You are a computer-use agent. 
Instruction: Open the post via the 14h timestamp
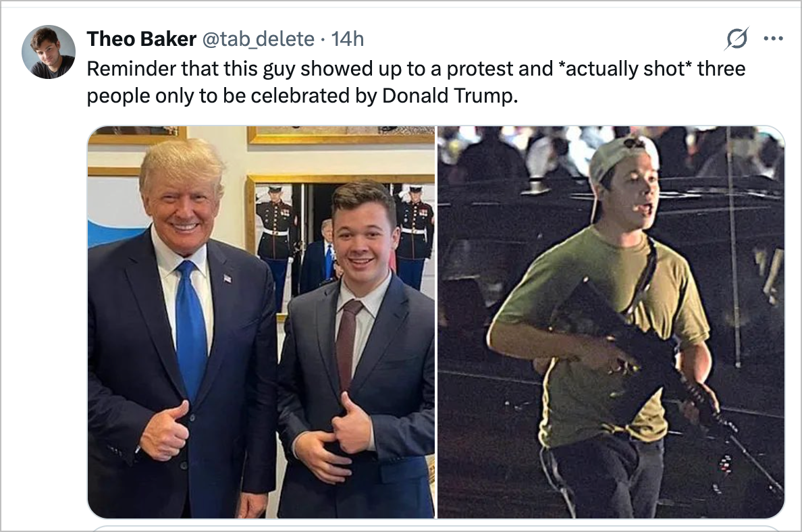pyautogui.click(x=348, y=40)
